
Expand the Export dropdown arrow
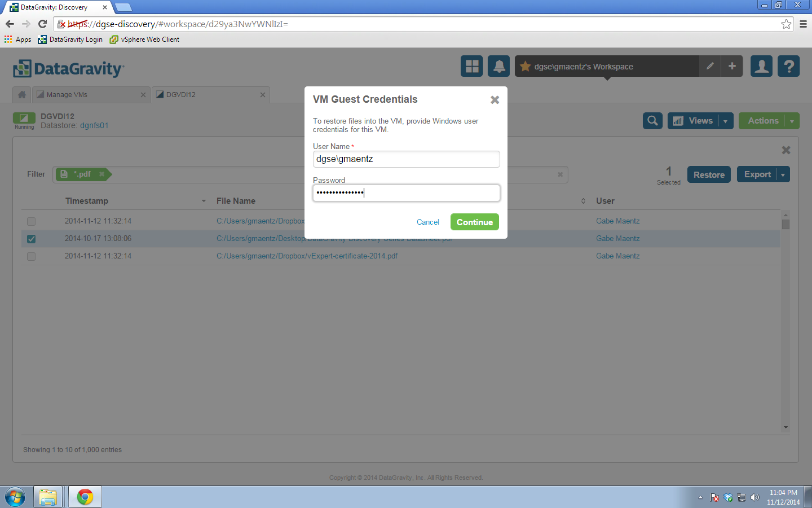tap(783, 175)
